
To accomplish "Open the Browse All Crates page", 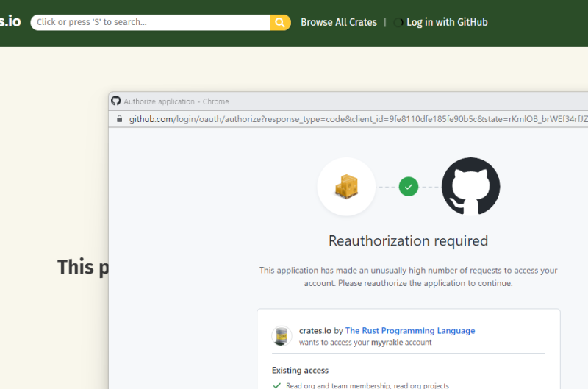I will tap(339, 22).
